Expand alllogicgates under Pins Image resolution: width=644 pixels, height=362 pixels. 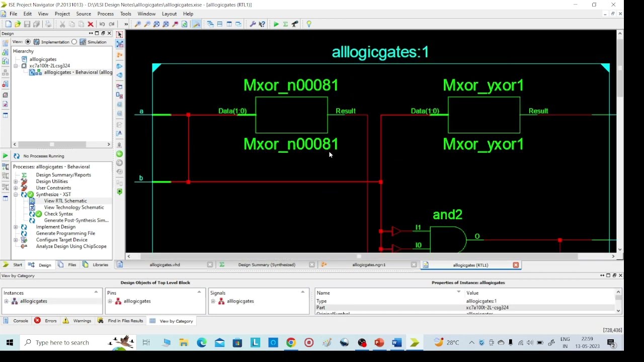pyautogui.click(x=110, y=301)
